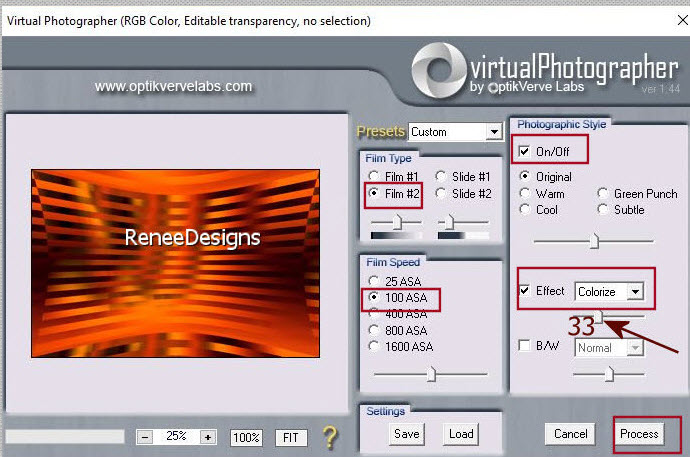Choose 800 ASA film speed

click(374, 330)
